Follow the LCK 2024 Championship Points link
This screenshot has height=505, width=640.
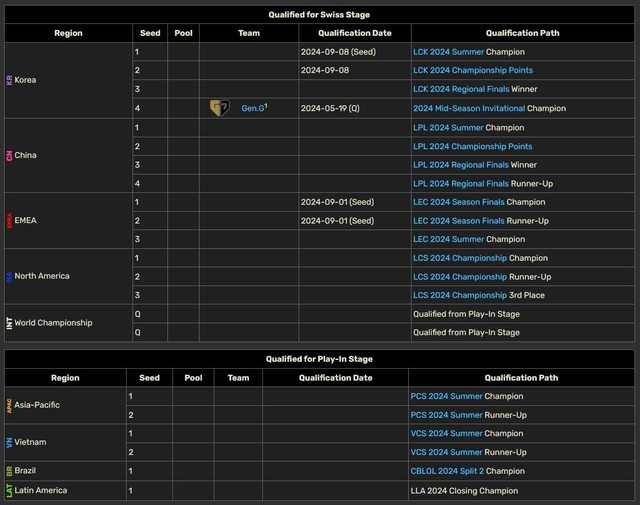pyautogui.click(x=472, y=70)
